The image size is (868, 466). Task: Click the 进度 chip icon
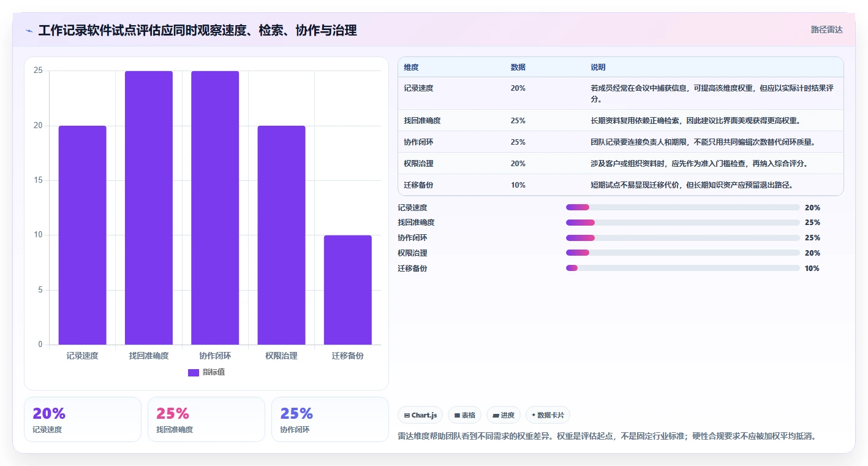click(x=496, y=416)
